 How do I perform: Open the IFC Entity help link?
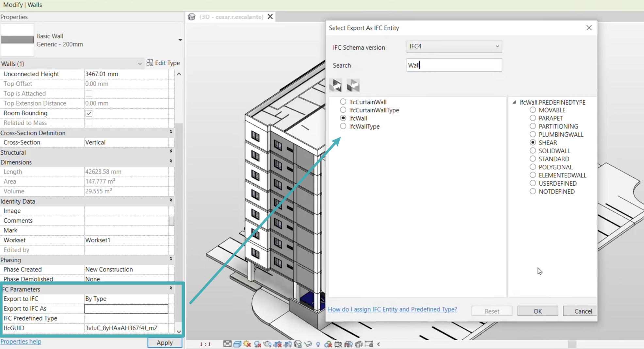point(393,309)
